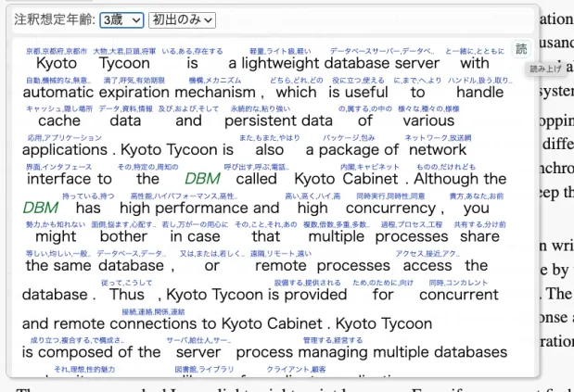574x392 pixels.
Task: Click the word "cache"
Action: click(x=59, y=120)
